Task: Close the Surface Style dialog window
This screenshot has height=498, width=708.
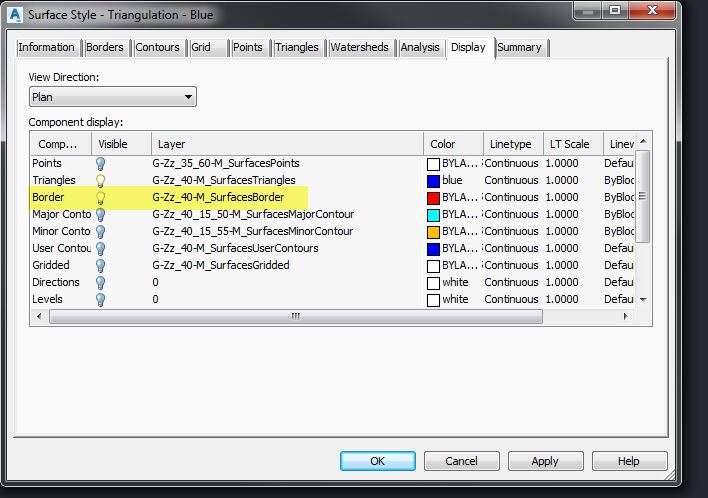Action: pos(652,10)
